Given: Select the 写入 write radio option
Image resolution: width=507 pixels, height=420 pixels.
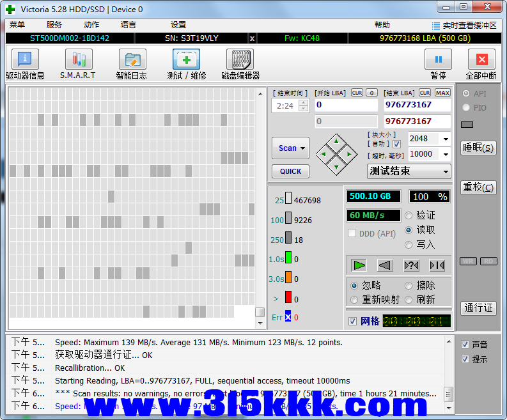Looking at the screenshot, I should point(409,244).
